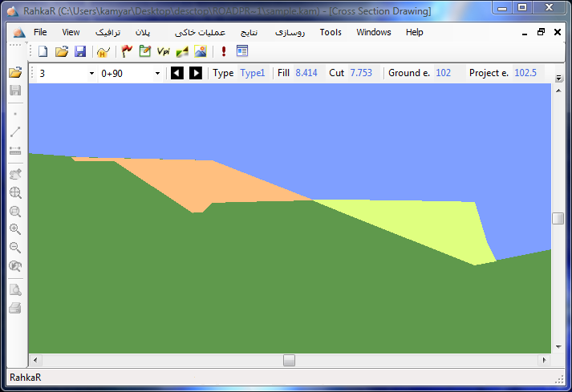Click the Ground e. value 102

(443, 73)
